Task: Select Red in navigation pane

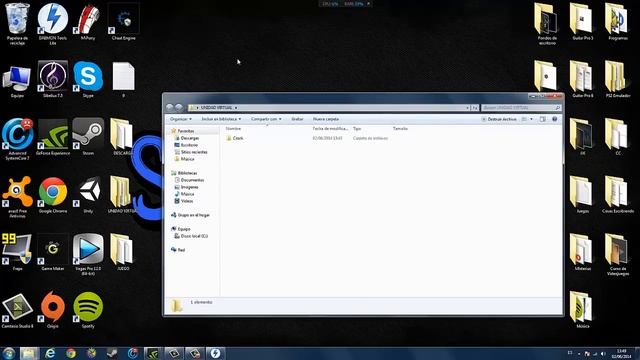Action: click(178, 250)
